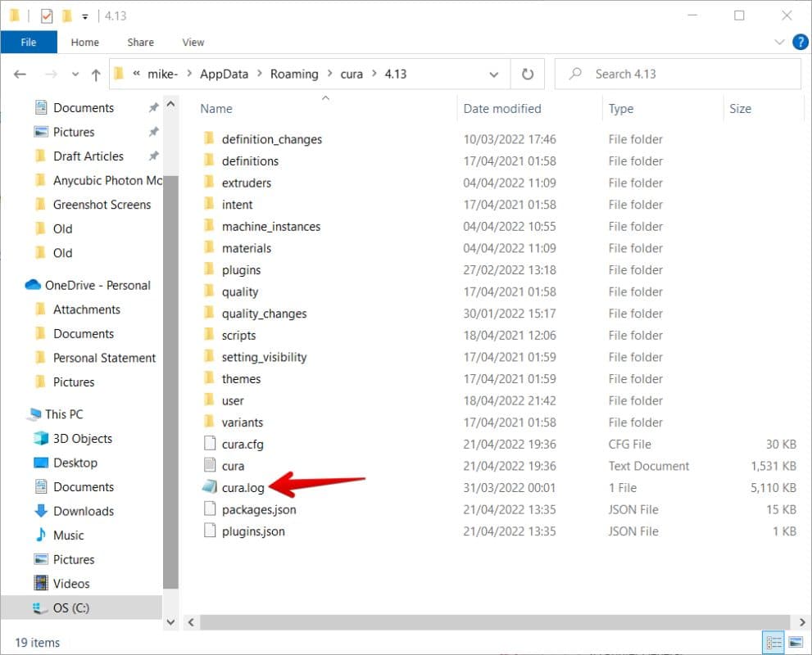812x655 pixels.
Task: Select the cura.cfg file icon
Action: pos(210,444)
